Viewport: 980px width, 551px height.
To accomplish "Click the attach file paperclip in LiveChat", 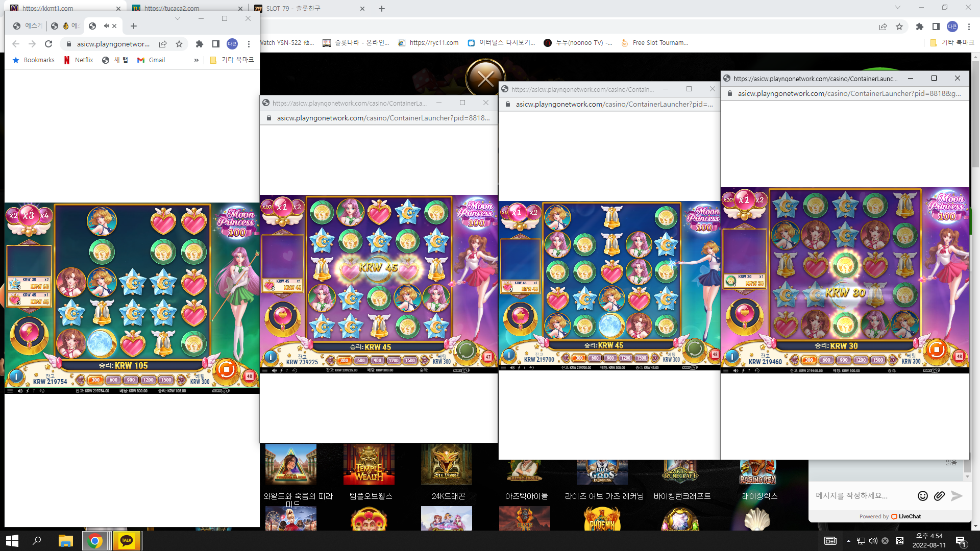I will [939, 495].
